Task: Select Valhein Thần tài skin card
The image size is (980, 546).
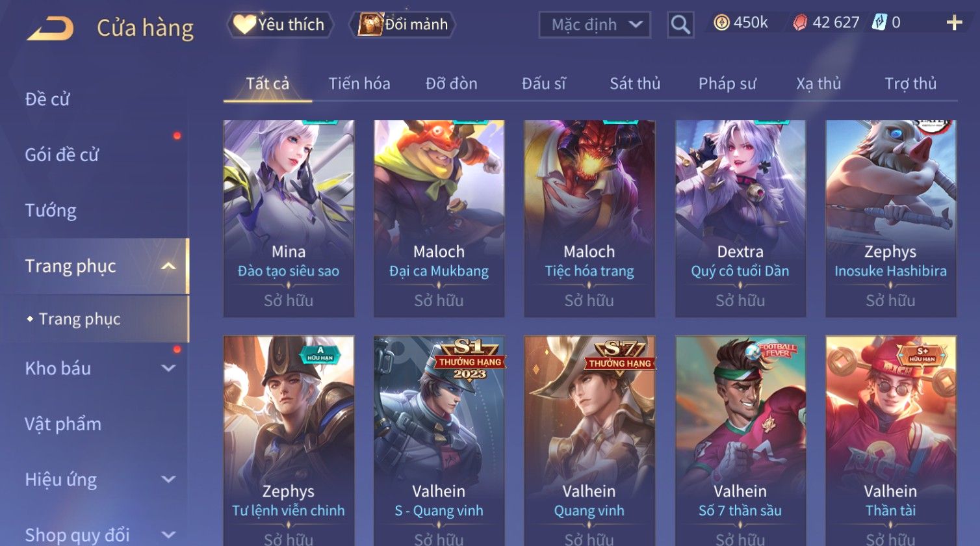Action: pyautogui.click(x=890, y=441)
